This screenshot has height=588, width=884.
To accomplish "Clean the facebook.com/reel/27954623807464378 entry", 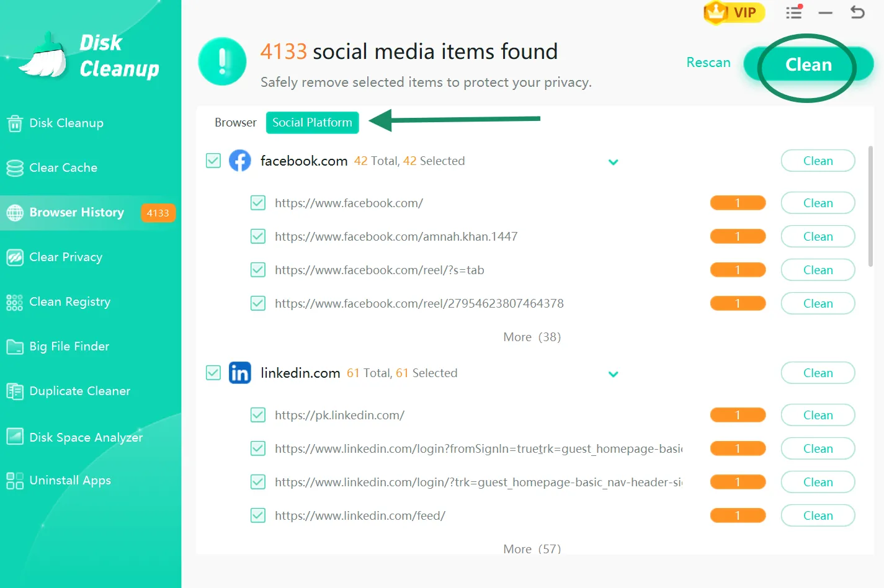I will (x=818, y=303).
